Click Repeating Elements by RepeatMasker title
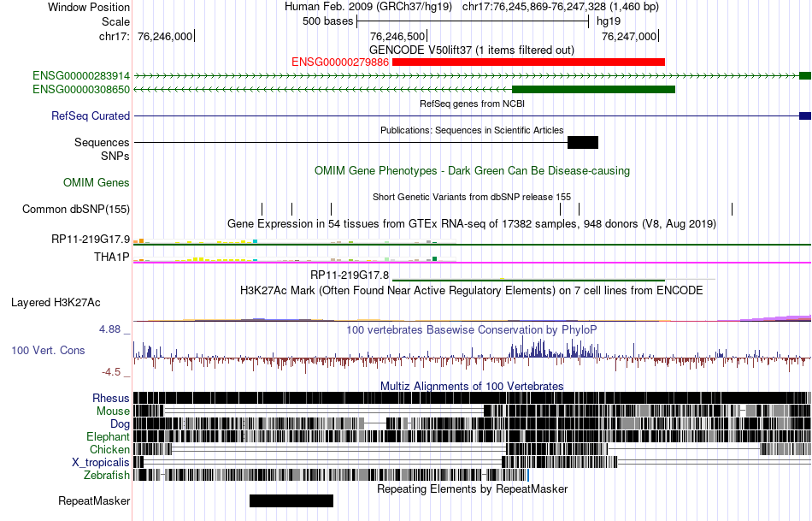This screenshot has height=521, width=812. pyautogui.click(x=473, y=488)
